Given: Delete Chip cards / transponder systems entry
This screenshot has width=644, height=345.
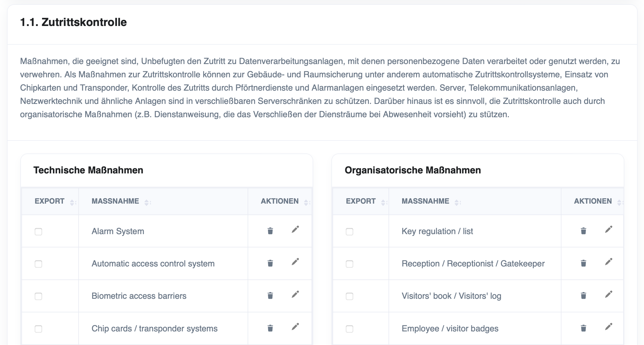Looking at the screenshot, I should (270, 328).
